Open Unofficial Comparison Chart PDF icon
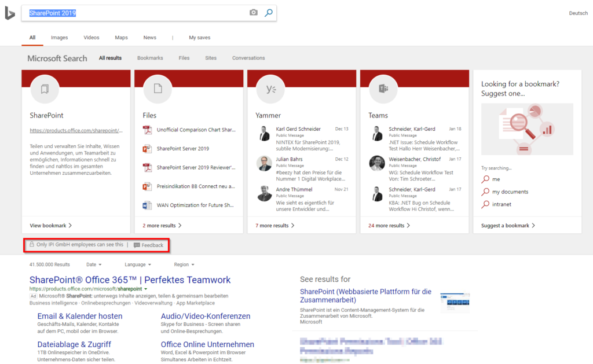This screenshot has height=364, width=593. pyautogui.click(x=147, y=130)
